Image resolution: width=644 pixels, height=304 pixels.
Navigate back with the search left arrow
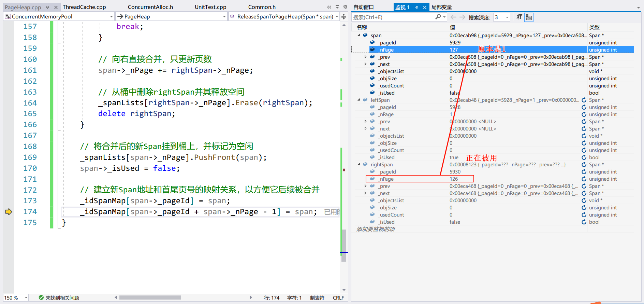[x=453, y=17]
